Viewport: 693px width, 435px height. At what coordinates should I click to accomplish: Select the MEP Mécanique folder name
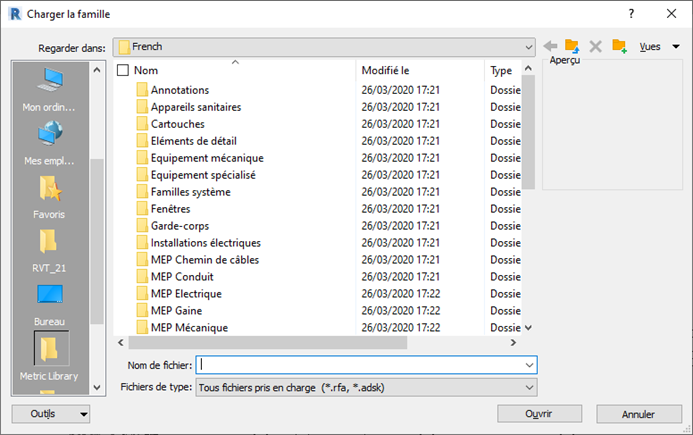pos(189,328)
